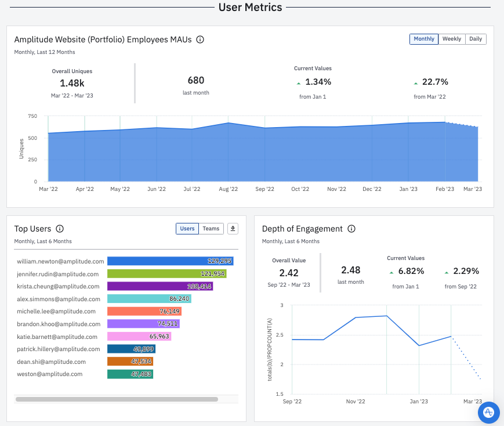The image size is (504, 426).
Task: Open the Depth of Engagement info tooltip
Action: coord(351,229)
